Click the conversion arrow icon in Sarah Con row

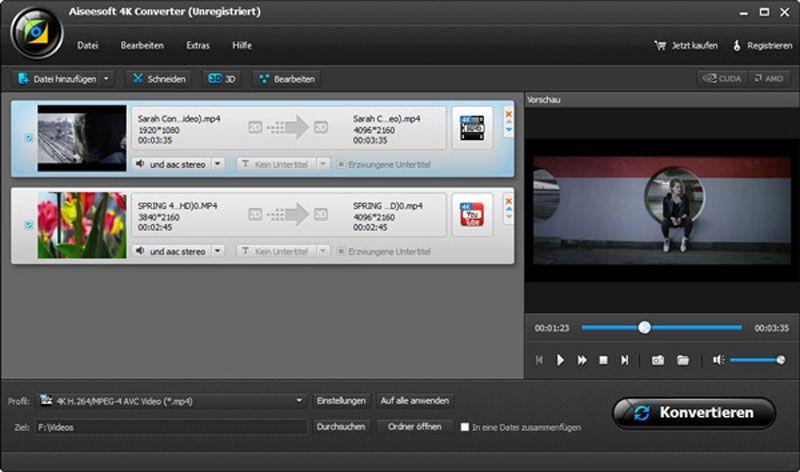(288, 128)
